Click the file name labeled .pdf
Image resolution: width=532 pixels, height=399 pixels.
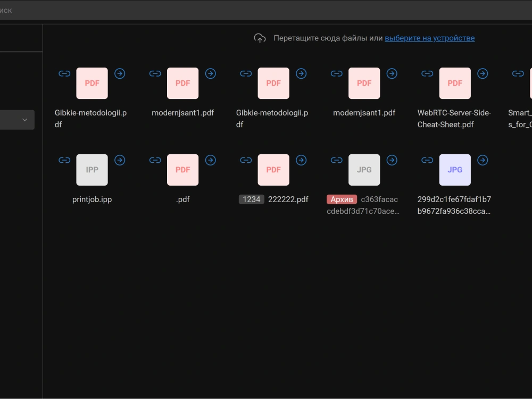coord(182,199)
